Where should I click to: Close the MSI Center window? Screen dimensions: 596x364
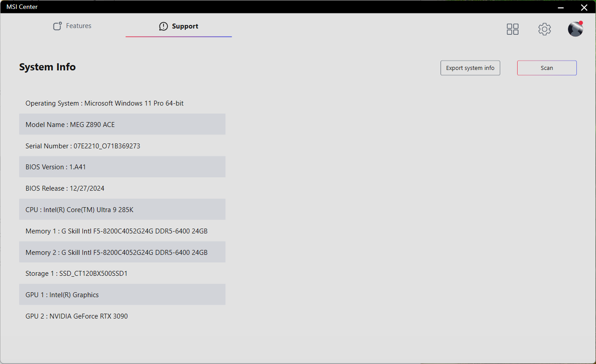[584, 7]
